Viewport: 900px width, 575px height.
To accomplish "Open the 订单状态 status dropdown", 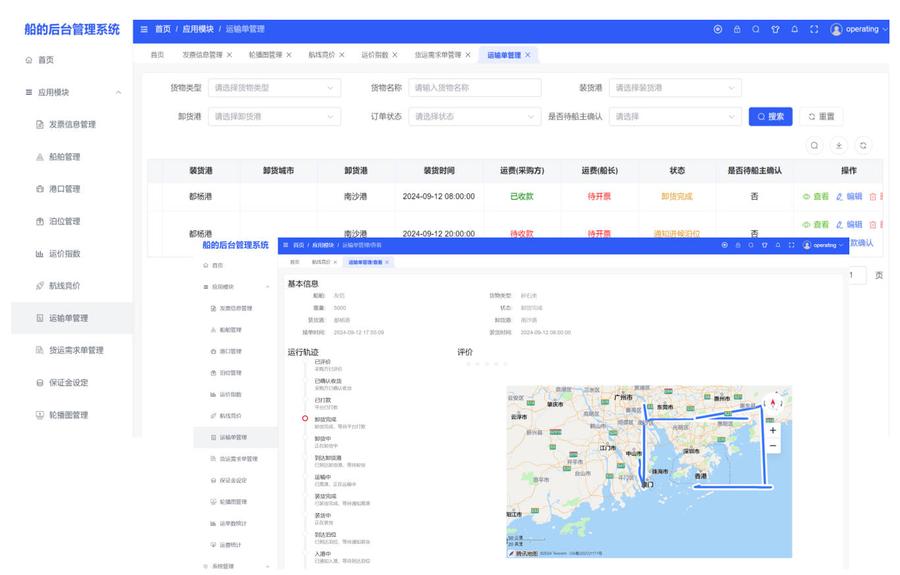I will coord(475,116).
